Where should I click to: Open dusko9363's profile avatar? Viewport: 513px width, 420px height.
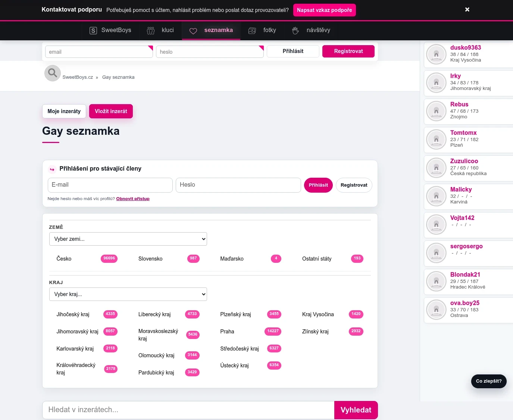(x=437, y=54)
